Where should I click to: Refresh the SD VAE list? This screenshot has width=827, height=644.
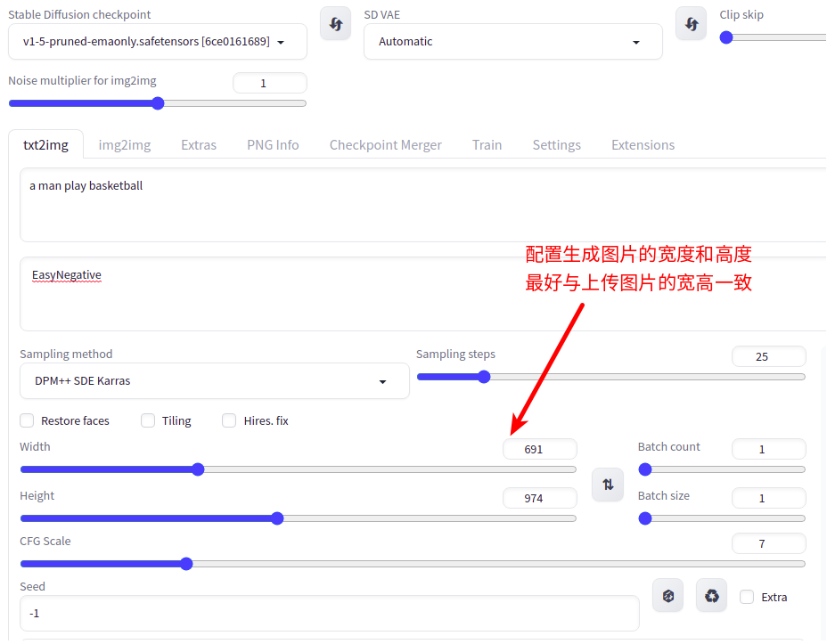(691, 23)
